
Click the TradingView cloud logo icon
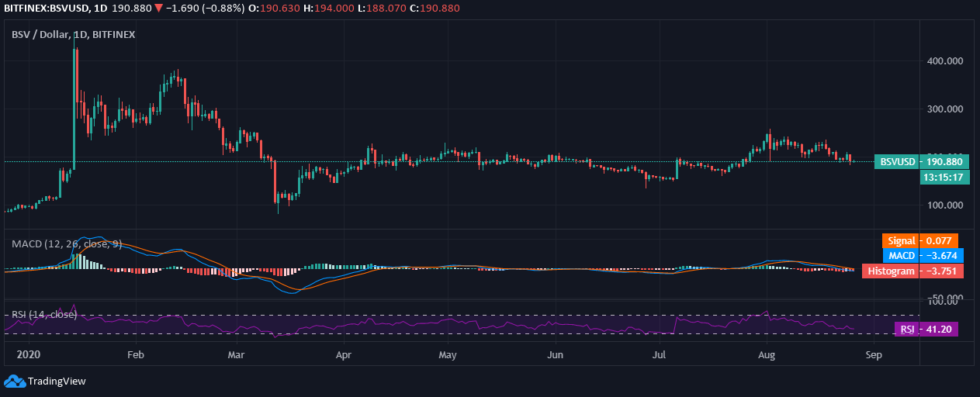click(15, 381)
